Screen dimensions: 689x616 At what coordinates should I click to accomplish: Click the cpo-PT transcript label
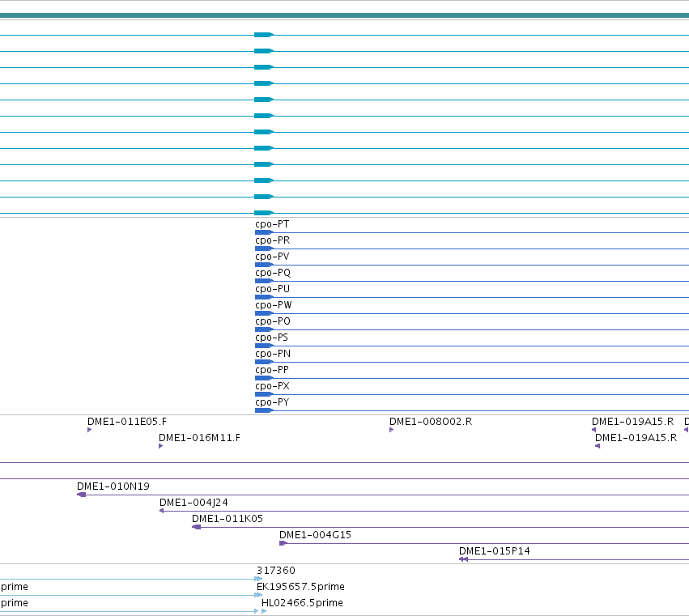(272, 224)
